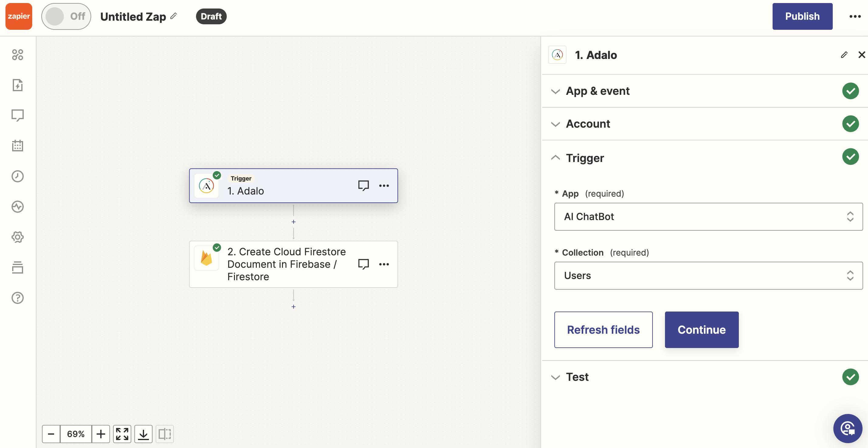
Task: Open the three-dot menu on the Firestore step
Action: [x=384, y=264]
